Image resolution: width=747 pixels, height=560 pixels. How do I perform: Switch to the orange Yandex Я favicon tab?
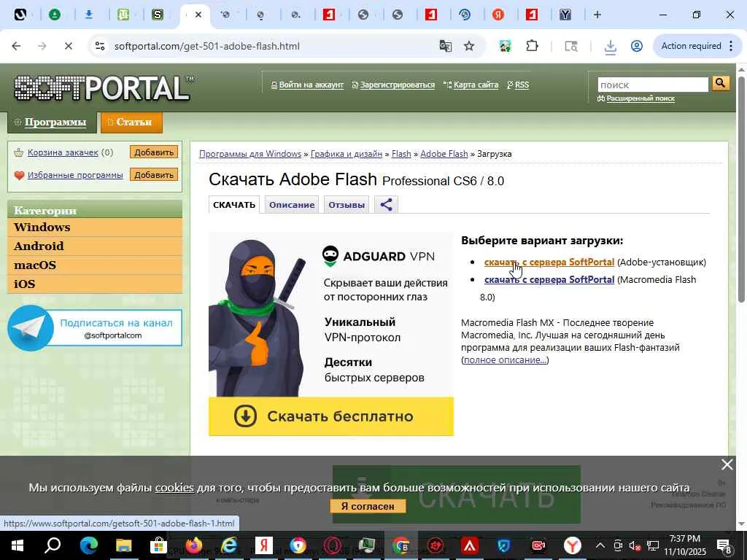point(498,15)
